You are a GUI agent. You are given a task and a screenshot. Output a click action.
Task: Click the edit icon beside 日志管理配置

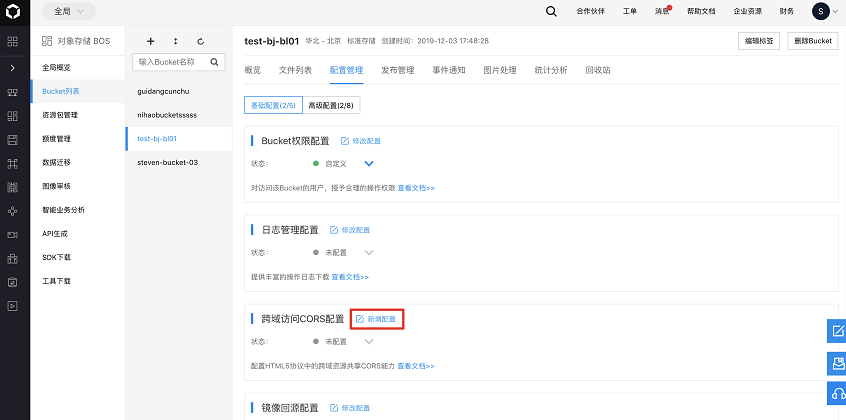pos(334,230)
